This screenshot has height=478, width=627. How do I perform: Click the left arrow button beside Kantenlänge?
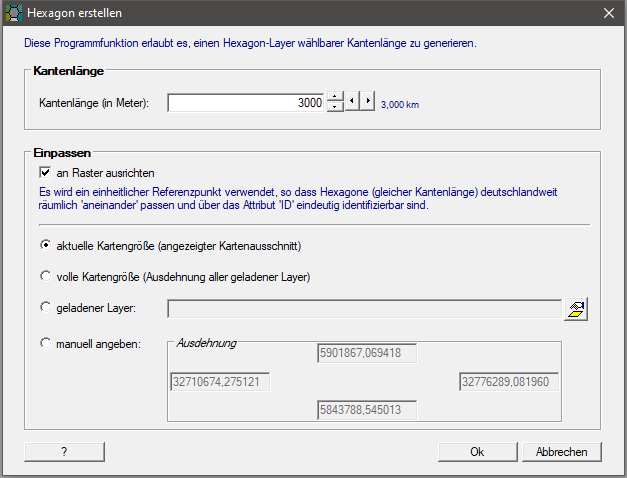(x=352, y=101)
